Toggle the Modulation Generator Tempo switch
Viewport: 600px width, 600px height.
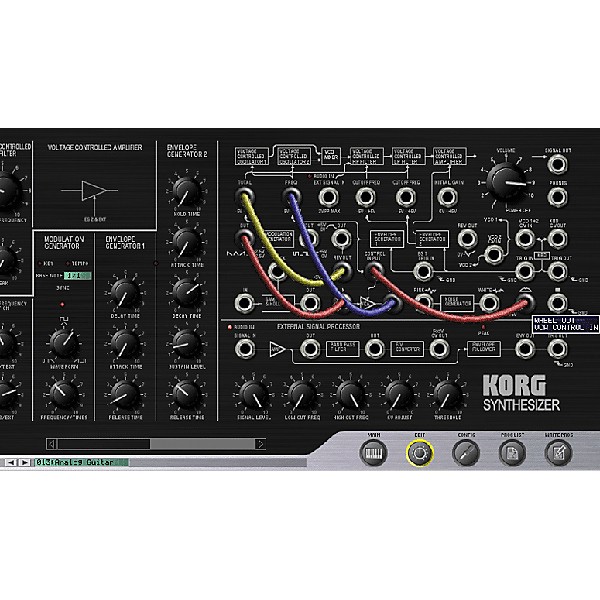click(x=68, y=264)
